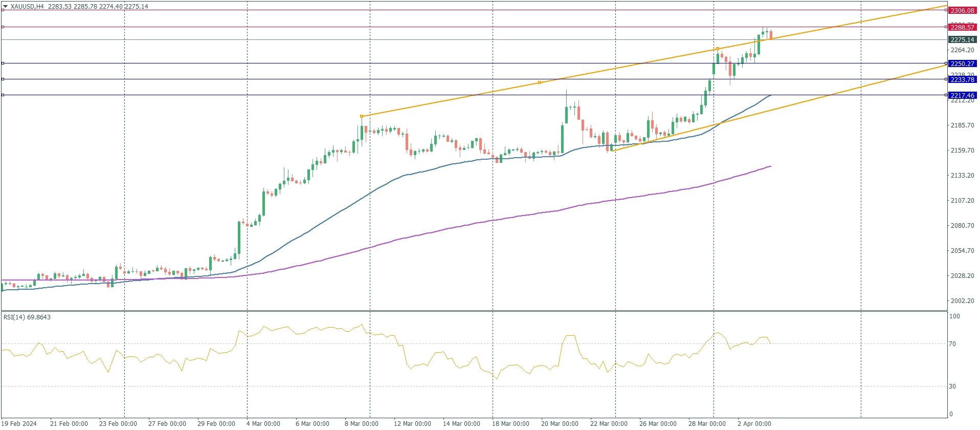Click the 6 Mar 00:00 date label

point(313,424)
